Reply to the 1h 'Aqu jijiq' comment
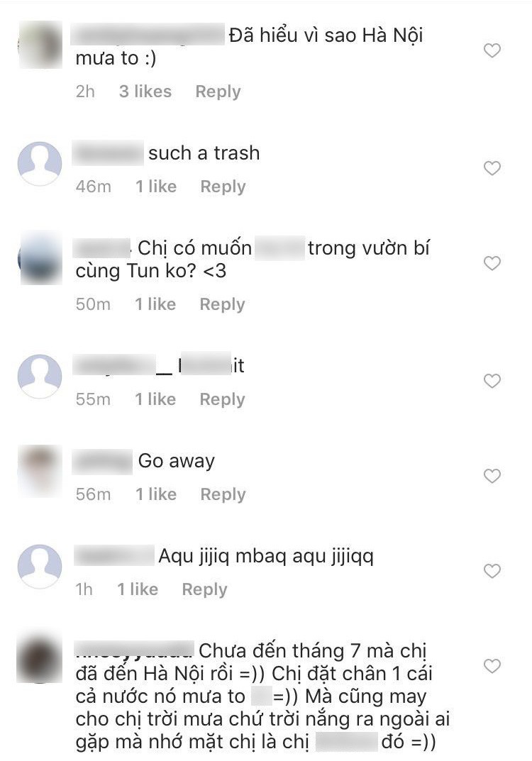 [x=204, y=589]
